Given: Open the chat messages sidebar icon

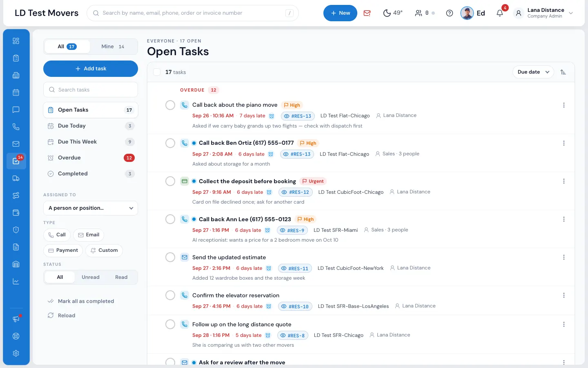Looking at the screenshot, I should coord(16,110).
